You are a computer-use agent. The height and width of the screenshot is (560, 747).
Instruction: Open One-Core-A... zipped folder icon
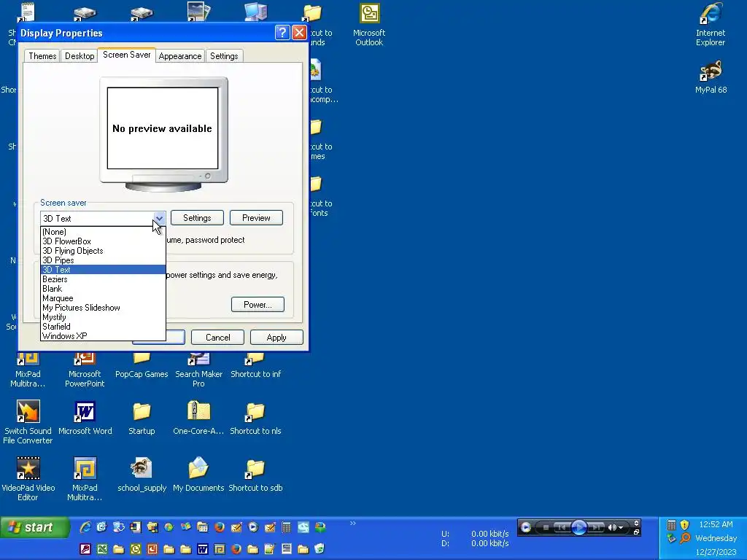198,418
